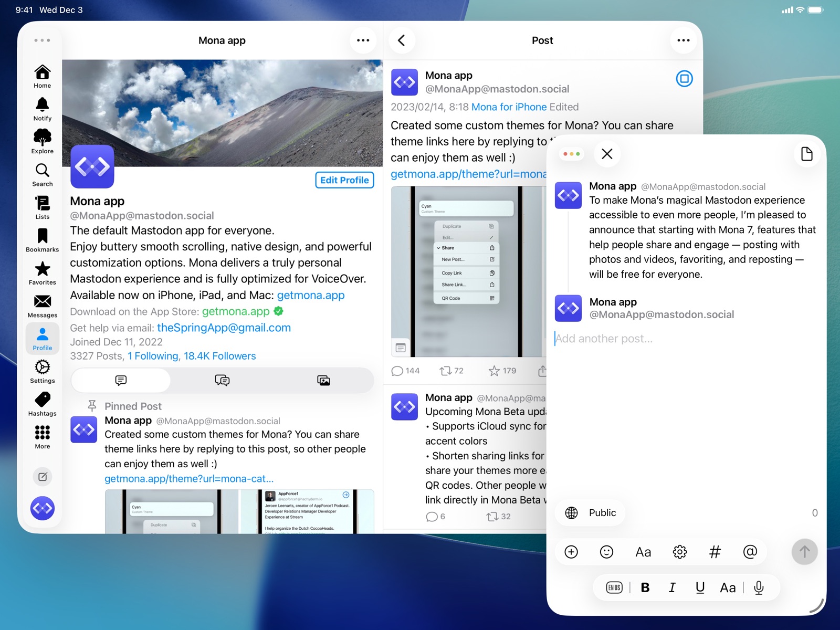Select the Posts and Replies tab
This screenshot has width=840, height=630.
pyautogui.click(x=222, y=380)
